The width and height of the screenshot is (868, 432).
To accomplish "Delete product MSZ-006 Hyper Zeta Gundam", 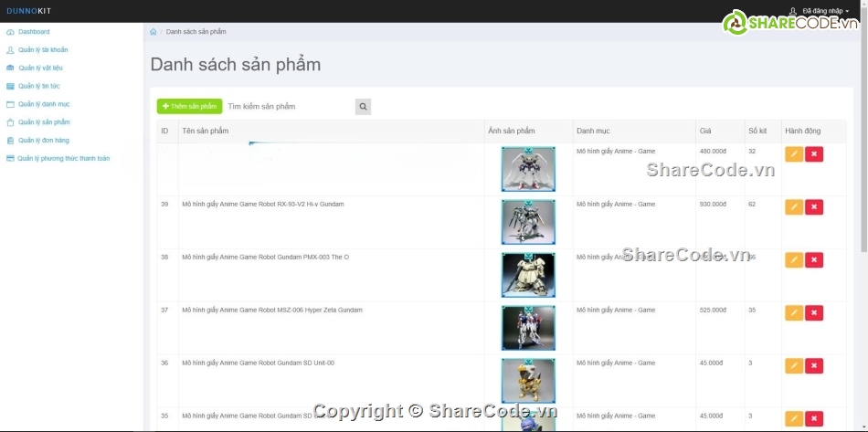I will tap(814, 313).
